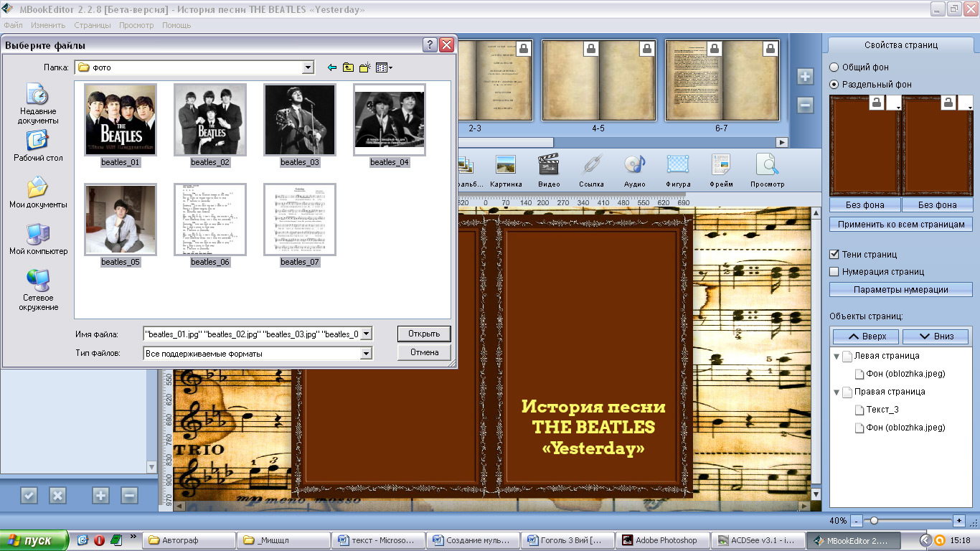This screenshot has height=551, width=980.
Task: Add page with plus button beside thumbnails
Action: (x=805, y=77)
